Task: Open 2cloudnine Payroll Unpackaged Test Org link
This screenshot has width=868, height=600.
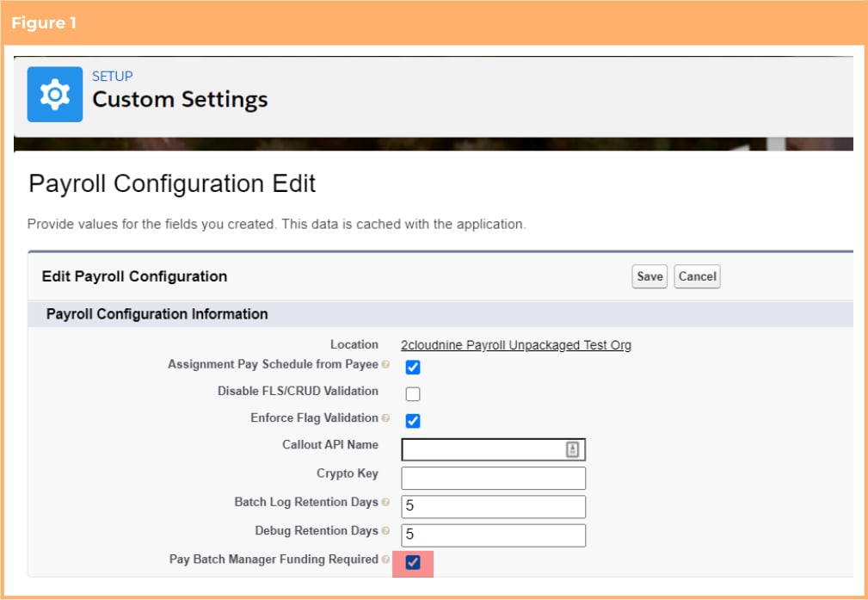Action: [x=516, y=345]
